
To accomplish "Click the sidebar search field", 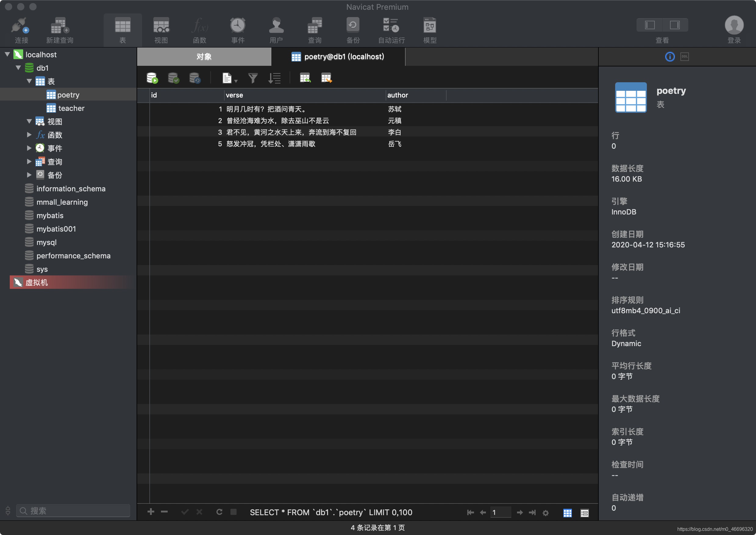I will (x=73, y=511).
